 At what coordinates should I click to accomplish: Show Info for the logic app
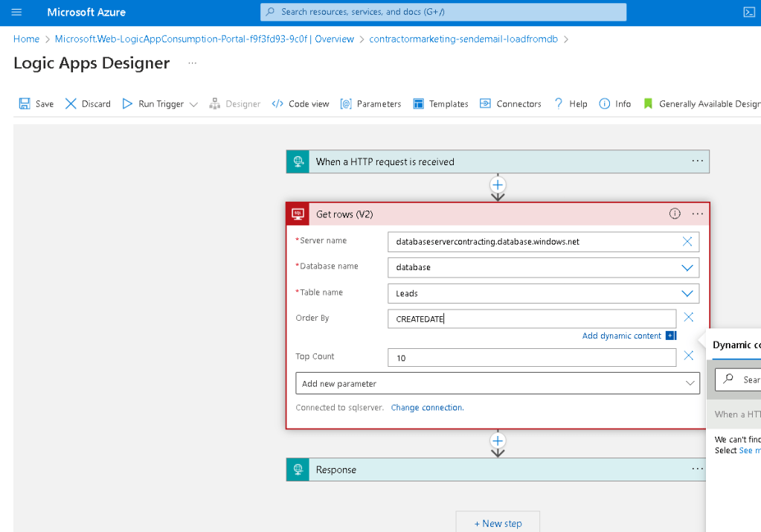(615, 104)
